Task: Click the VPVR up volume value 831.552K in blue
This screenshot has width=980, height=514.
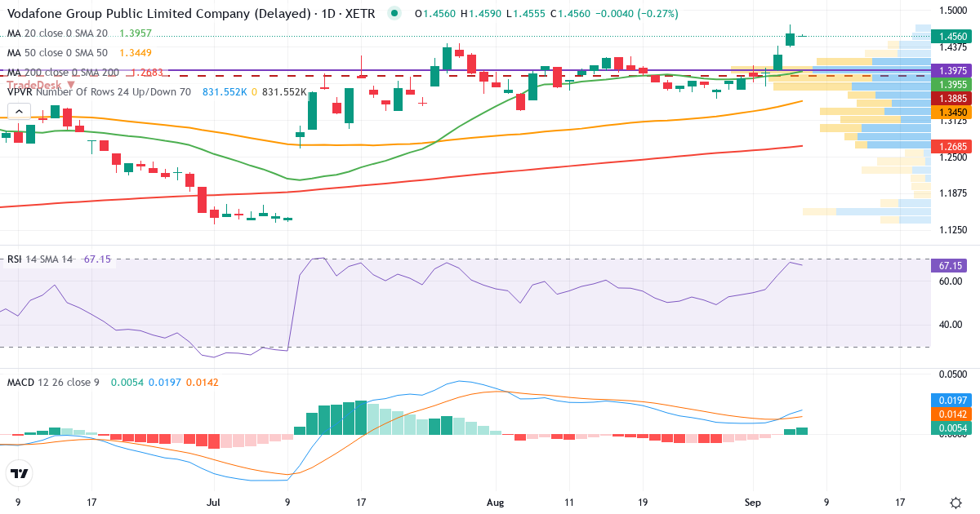Action: (225, 92)
